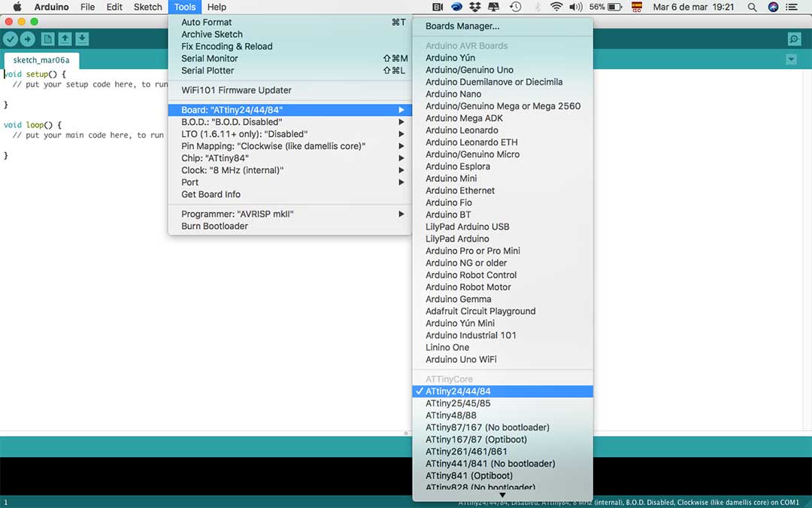This screenshot has width=812, height=508.
Task: Click the Open sketch toolbar icon
Action: [65, 39]
